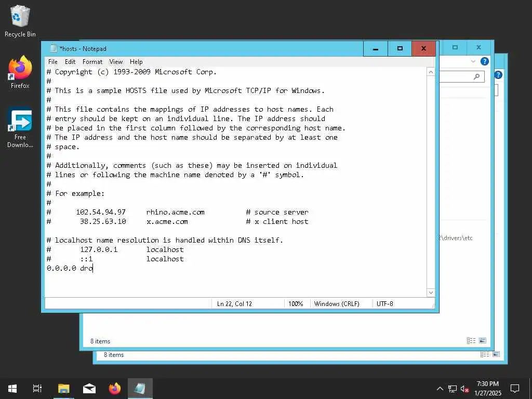Open the Format menu in Notepad

click(x=92, y=62)
